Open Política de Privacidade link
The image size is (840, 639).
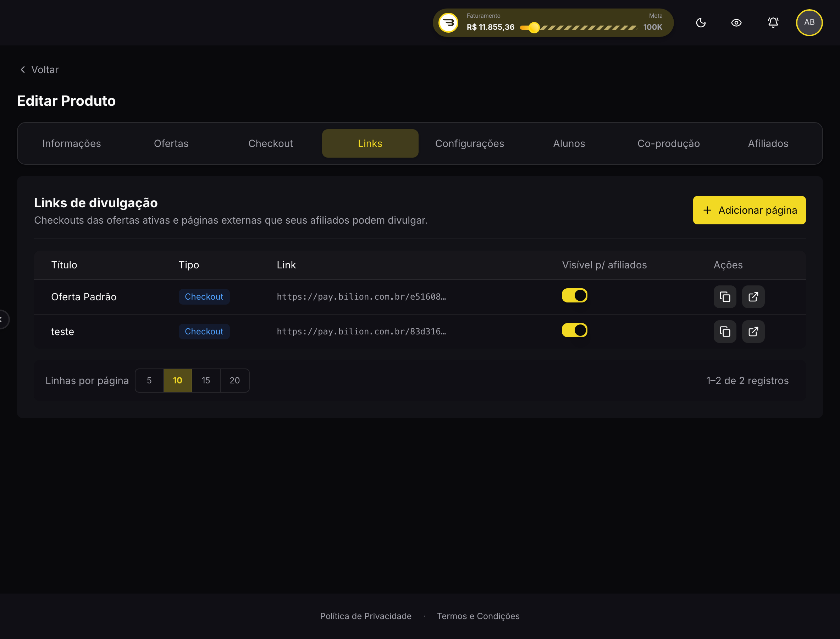[366, 616]
